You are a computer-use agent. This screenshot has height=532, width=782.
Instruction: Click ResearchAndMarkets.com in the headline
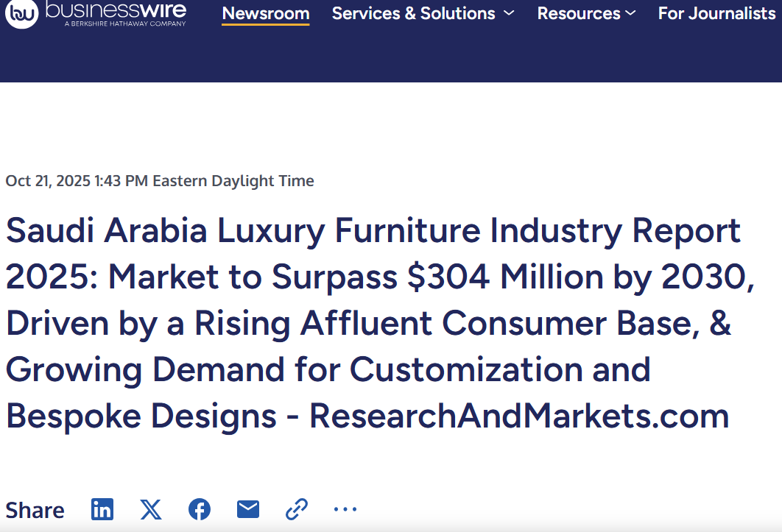(519, 416)
